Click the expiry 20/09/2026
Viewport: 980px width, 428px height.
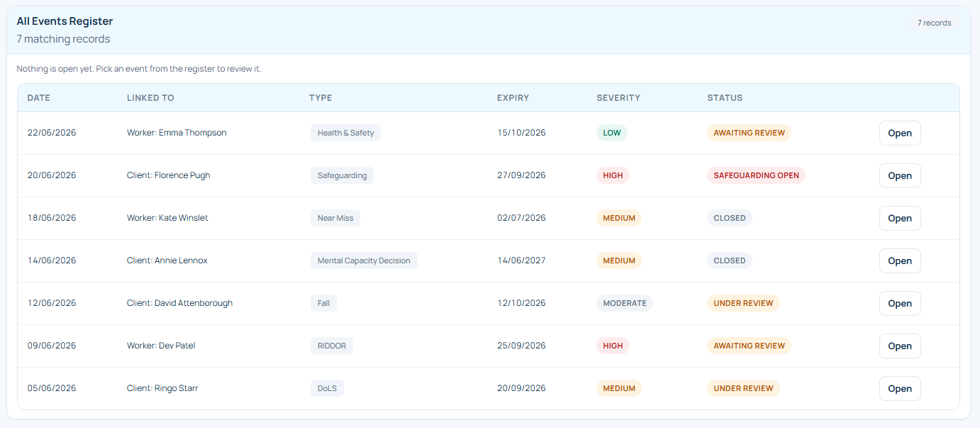tap(521, 388)
